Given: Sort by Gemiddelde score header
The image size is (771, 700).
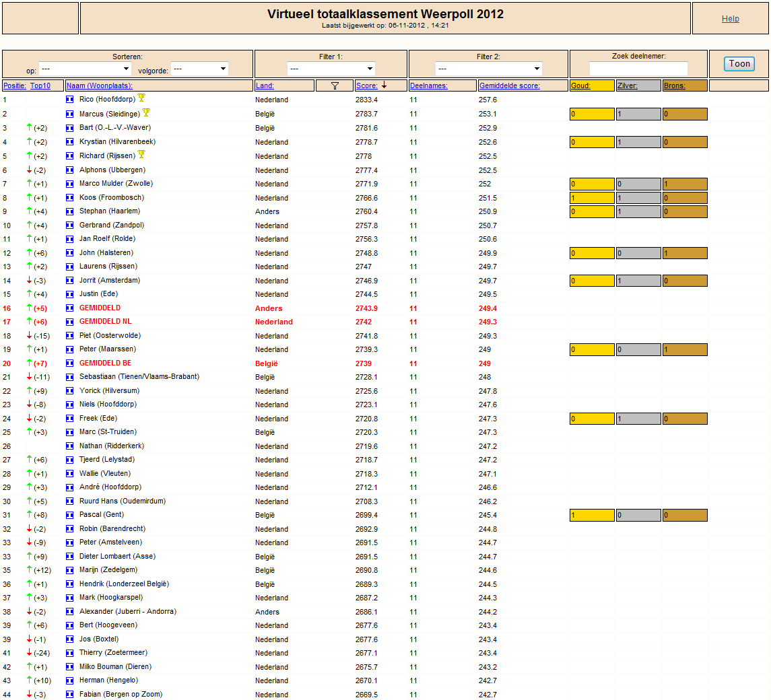Looking at the screenshot, I should coord(510,85).
